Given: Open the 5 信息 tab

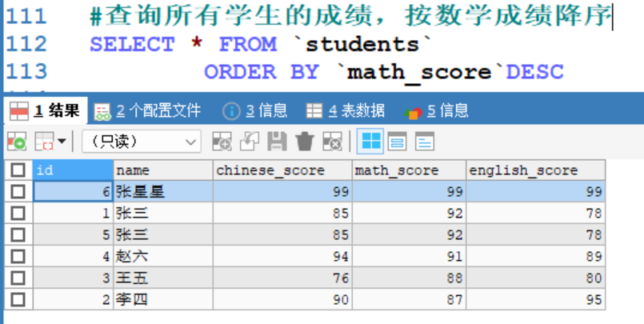Looking at the screenshot, I should coord(436,111).
